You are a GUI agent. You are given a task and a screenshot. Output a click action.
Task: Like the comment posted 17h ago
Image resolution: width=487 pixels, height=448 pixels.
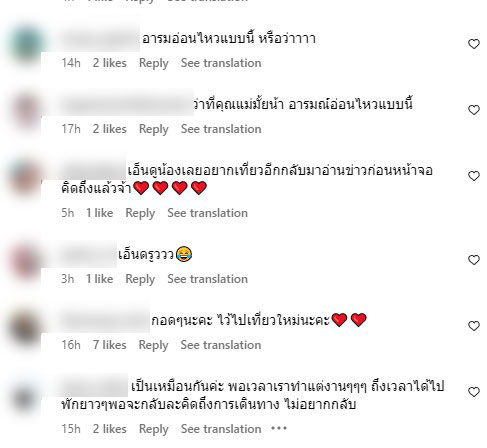click(x=474, y=110)
